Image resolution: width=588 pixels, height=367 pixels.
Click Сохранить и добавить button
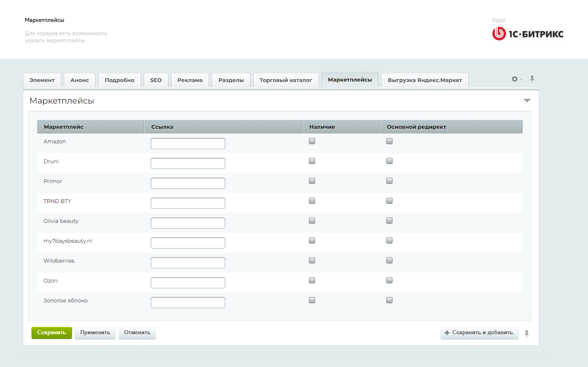click(x=479, y=333)
